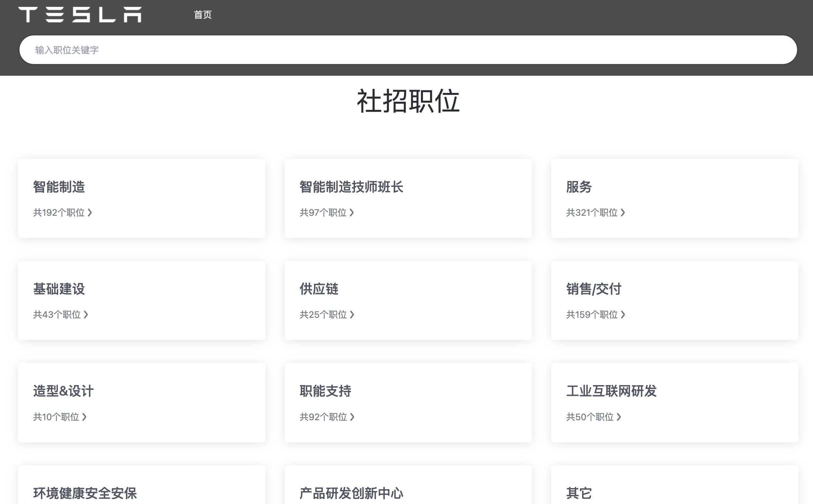The height and width of the screenshot is (504, 813).
Task: Open the 产品研发创新中心 category
Action: pos(351,493)
